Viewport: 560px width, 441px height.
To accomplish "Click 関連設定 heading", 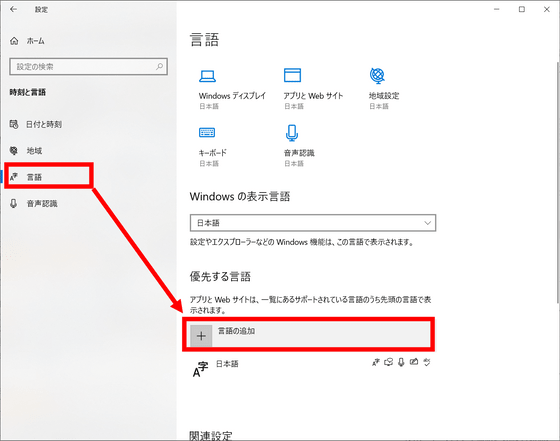I will [211, 435].
